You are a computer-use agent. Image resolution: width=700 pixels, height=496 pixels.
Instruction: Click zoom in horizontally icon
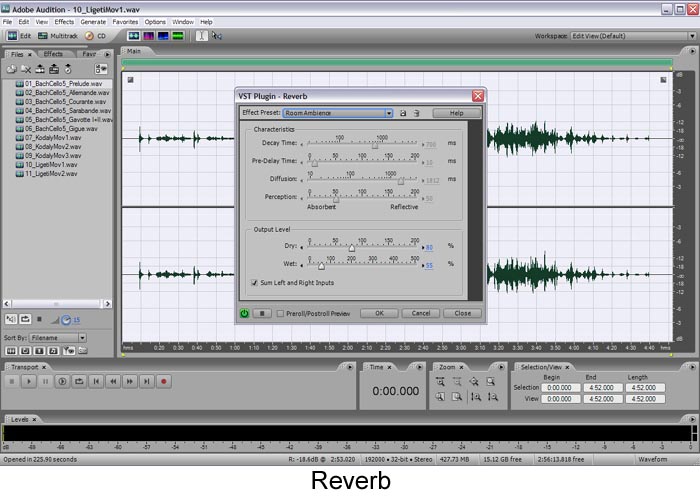[x=440, y=381]
